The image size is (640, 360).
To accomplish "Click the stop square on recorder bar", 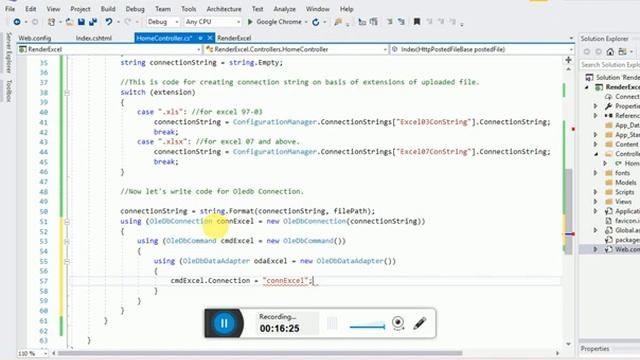I will (332, 324).
